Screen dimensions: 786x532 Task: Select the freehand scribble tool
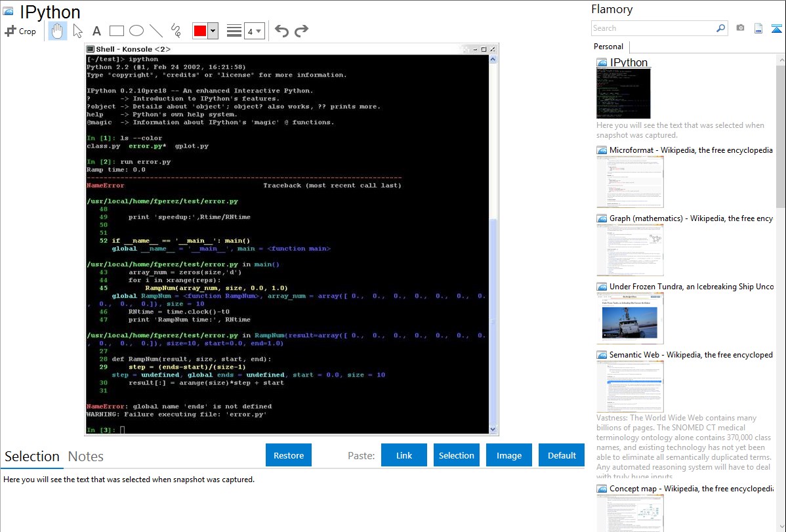[x=176, y=31]
